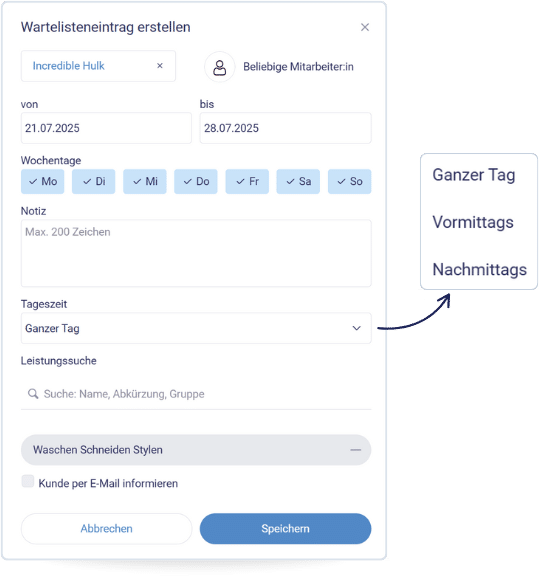The height and width of the screenshot is (576, 539).
Task: Deselect the So weekday
Action: coord(349,181)
